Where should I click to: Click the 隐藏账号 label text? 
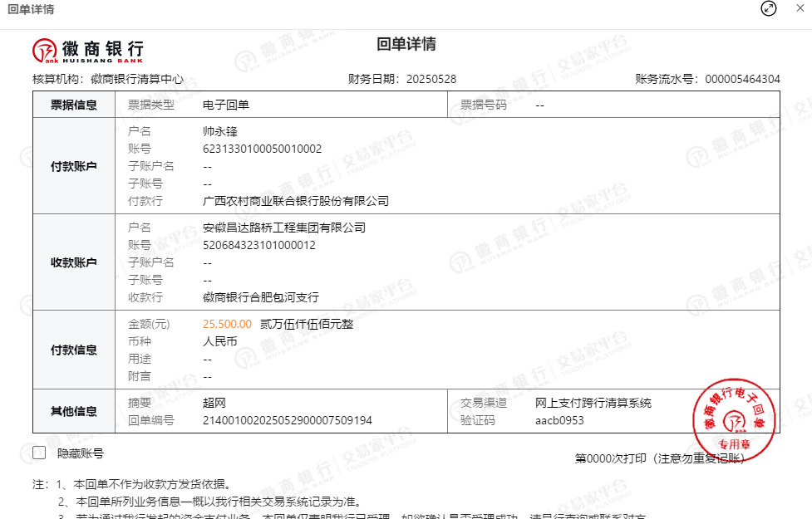80,453
